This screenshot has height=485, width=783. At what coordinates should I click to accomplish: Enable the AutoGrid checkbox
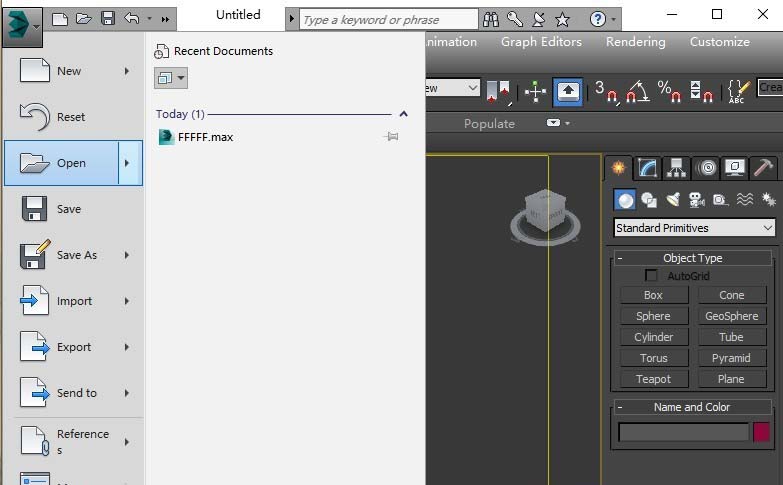[651, 275]
